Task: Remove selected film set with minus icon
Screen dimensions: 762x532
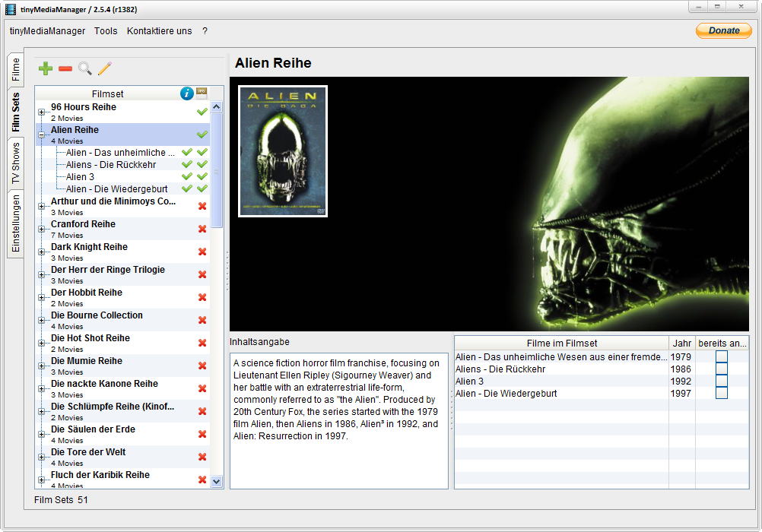Action: pos(65,69)
